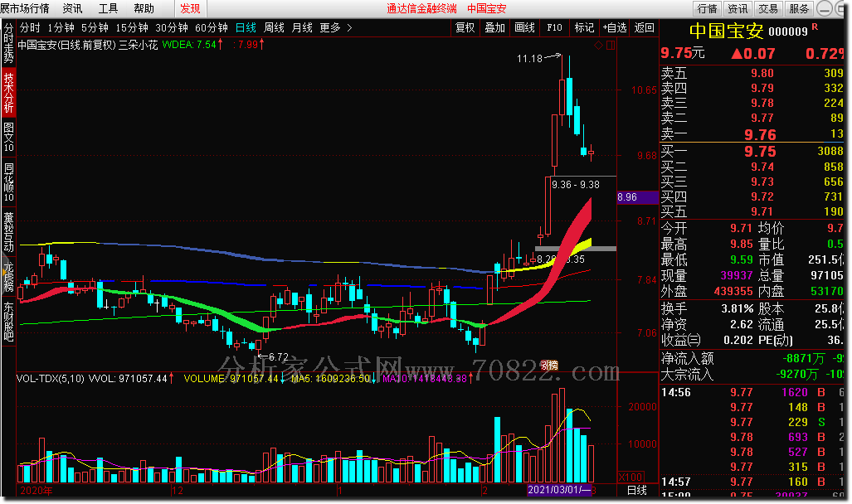852x504 pixels.
Task: Click the red R marker beside 000009
Action: tap(815, 27)
